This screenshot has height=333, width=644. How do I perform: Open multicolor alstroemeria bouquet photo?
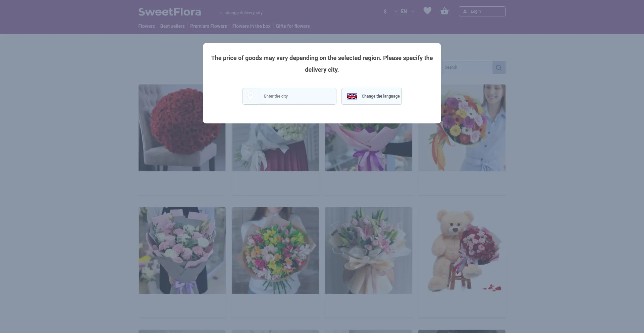[275, 251]
